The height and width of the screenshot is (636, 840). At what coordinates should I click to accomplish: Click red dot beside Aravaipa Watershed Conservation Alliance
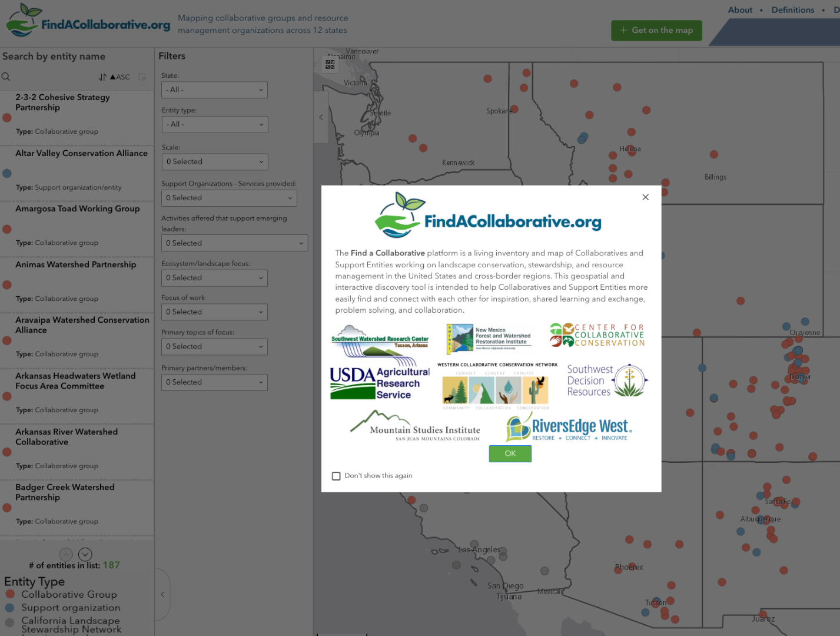coord(7,340)
